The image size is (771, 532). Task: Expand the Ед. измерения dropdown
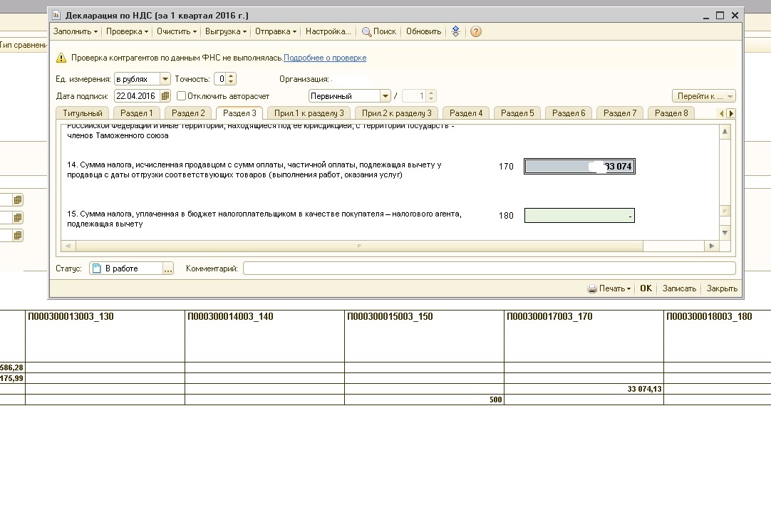pyautogui.click(x=165, y=79)
